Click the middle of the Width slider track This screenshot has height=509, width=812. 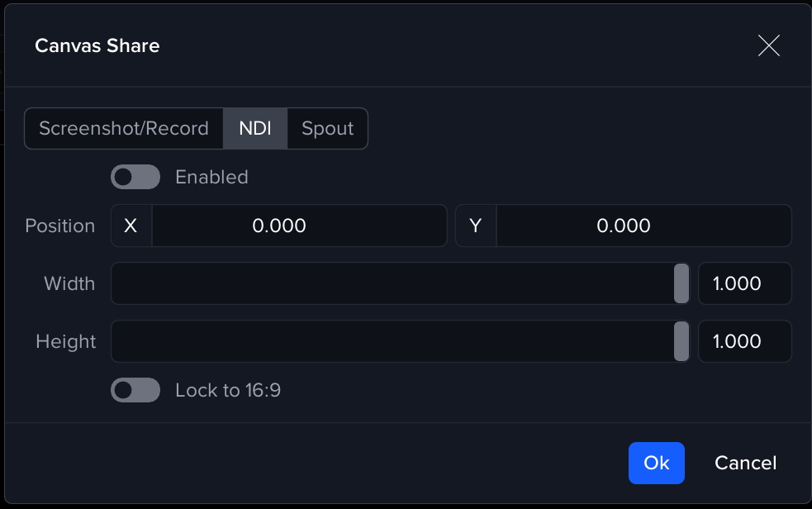click(401, 283)
